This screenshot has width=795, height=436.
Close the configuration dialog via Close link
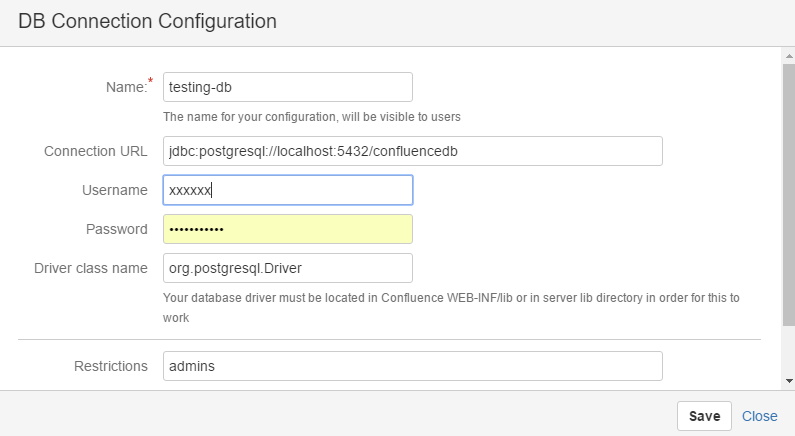(x=760, y=416)
